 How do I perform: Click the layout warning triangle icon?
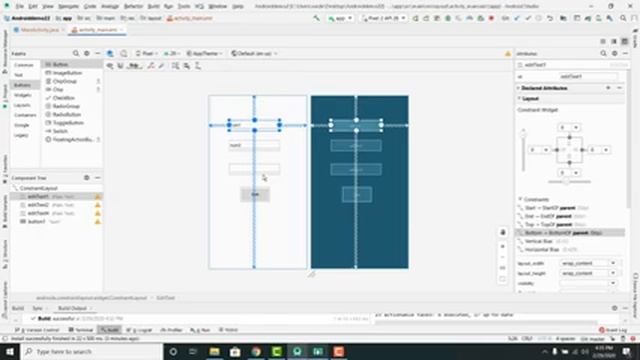point(508,53)
